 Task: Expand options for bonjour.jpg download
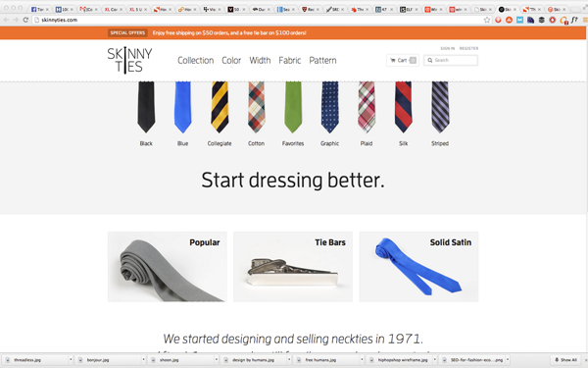coord(143,360)
